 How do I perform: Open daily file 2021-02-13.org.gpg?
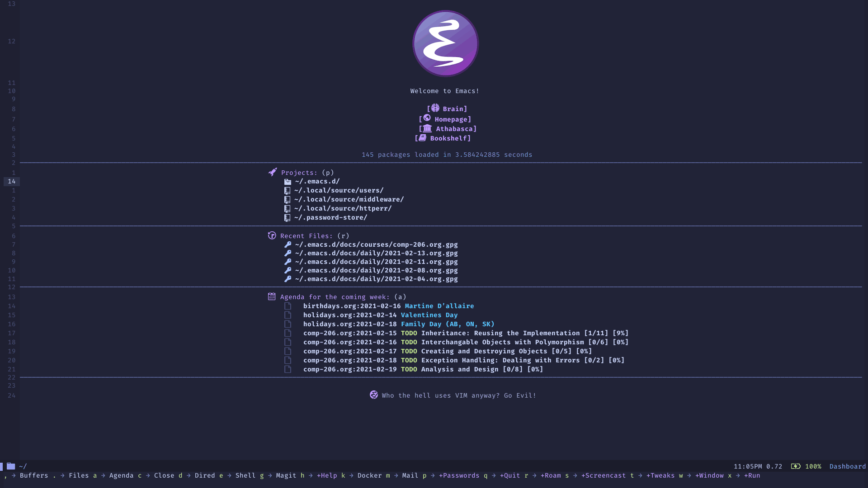(376, 253)
